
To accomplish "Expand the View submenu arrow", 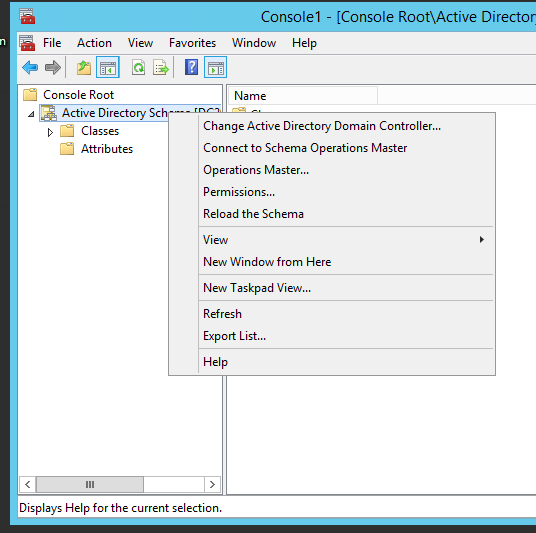I will point(482,240).
